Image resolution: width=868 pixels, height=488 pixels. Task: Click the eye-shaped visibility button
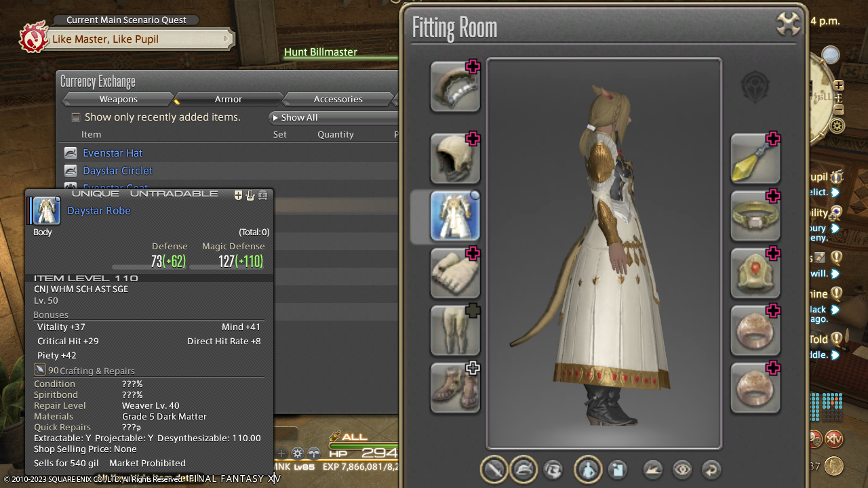tap(682, 470)
